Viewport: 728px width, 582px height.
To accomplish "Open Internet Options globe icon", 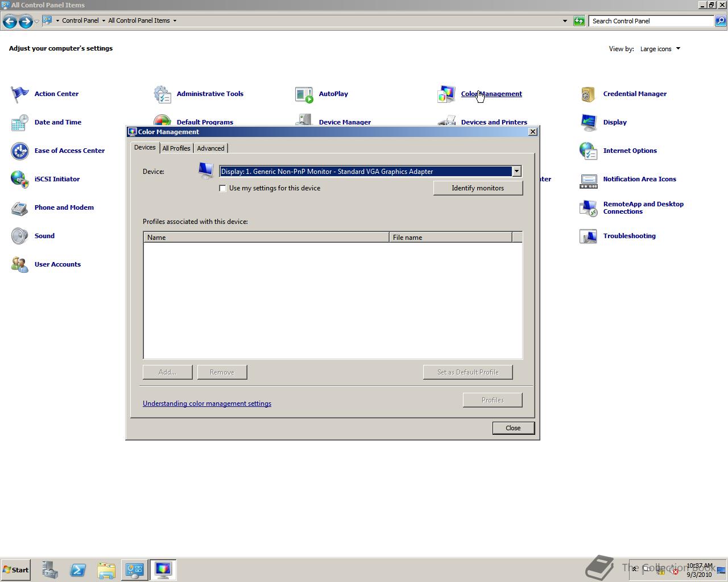I will [x=589, y=151].
